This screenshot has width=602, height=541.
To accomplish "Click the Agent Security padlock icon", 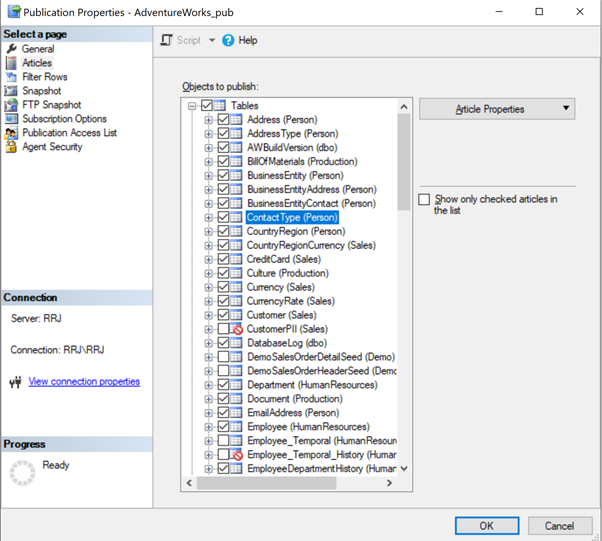I will pyautogui.click(x=11, y=147).
